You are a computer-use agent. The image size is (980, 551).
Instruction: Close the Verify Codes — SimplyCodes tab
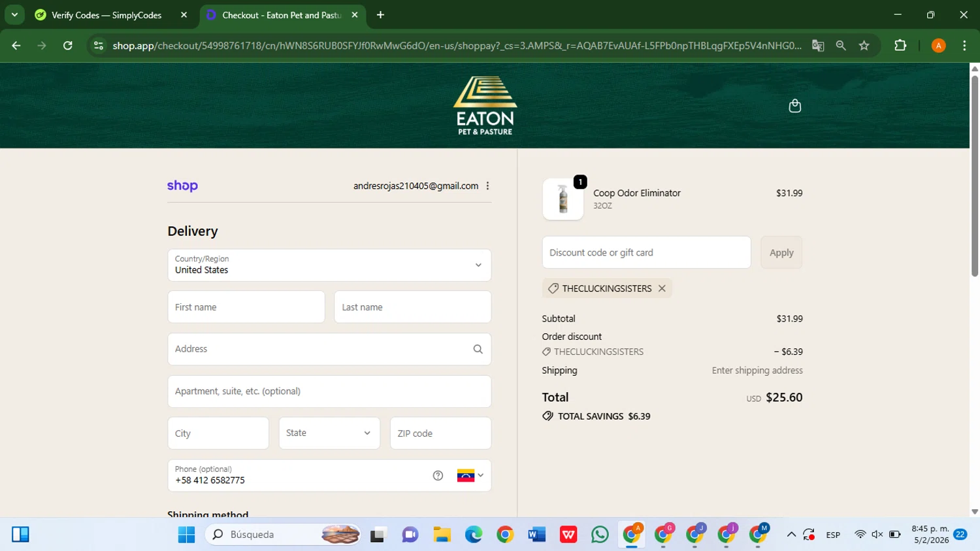point(184,15)
